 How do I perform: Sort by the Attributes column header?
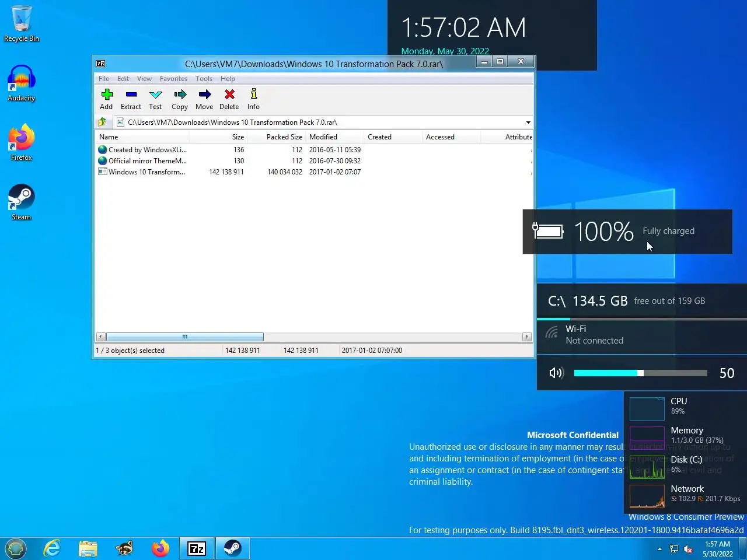point(507,137)
